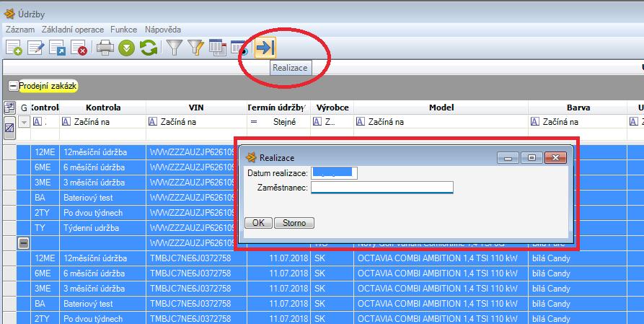Click the Zaměstnanec input field
Image resolution: width=644 pixels, height=324 pixels.
tap(382, 188)
